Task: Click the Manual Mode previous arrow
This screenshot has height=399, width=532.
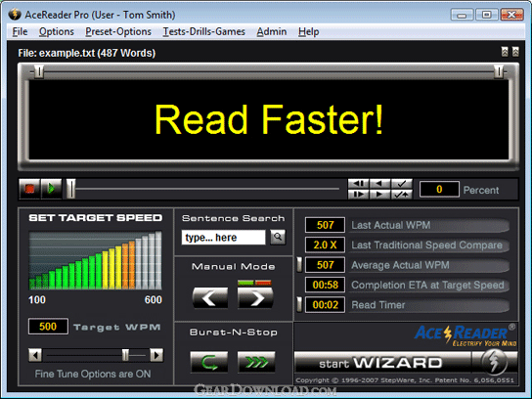Action: 210,297
